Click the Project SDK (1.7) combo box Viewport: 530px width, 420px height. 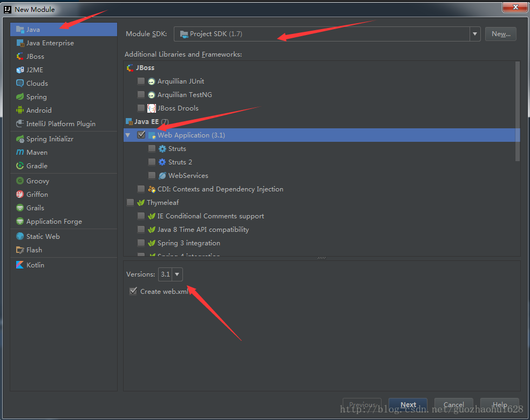point(327,34)
